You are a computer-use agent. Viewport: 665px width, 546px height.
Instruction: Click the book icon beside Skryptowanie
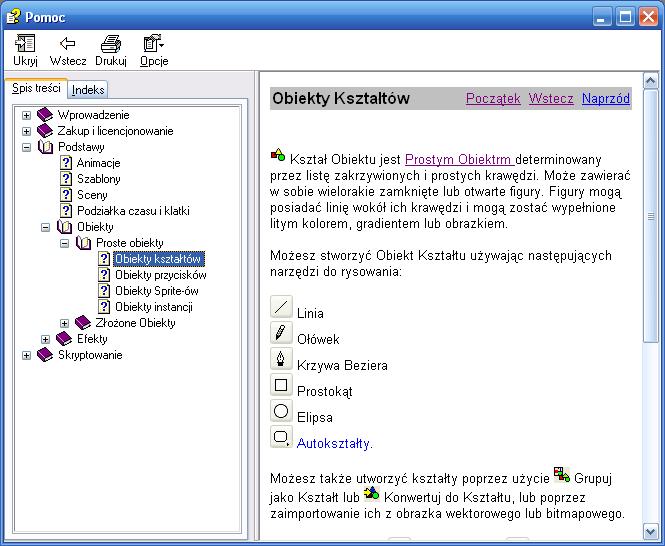tap(45, 355)
